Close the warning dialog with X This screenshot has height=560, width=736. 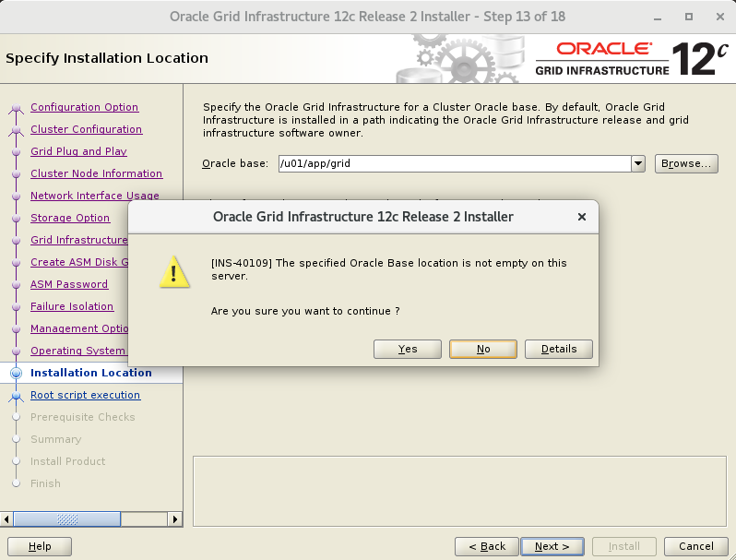pos(582,217)
